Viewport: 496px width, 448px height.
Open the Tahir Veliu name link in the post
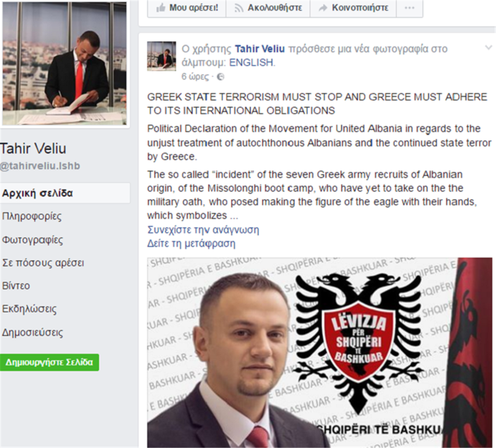click(x=260, y=49)
